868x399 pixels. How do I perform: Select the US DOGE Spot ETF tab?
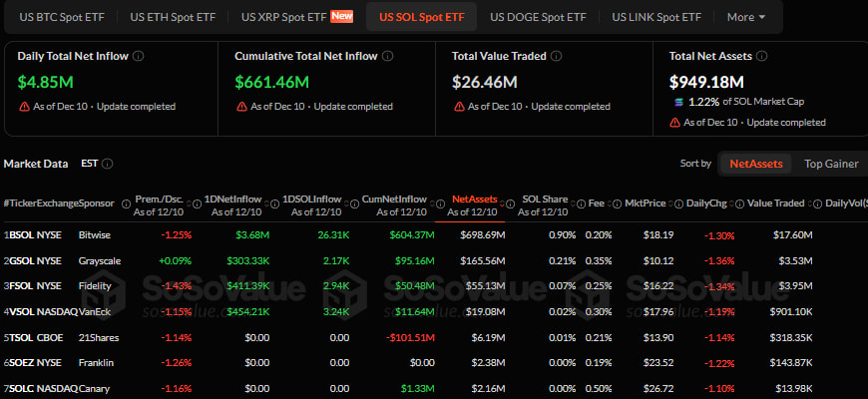[538, 17]
